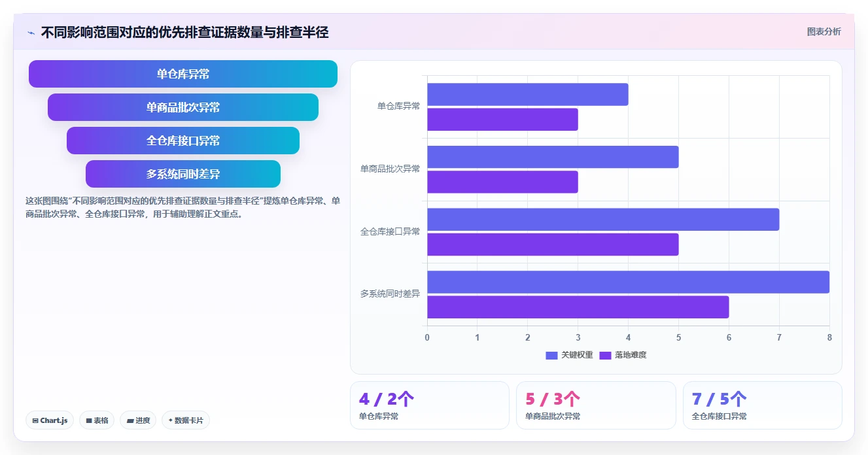Click the 落地难度 bar for 单仓库异常
This screenshot has height=455, width=868.
click(502, 119)
